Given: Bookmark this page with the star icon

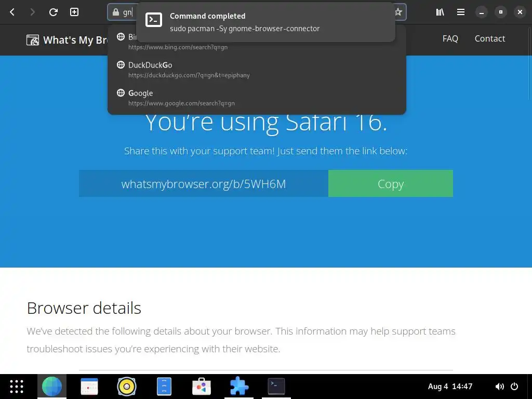Looking at the screenshot, I should [398, 12].
